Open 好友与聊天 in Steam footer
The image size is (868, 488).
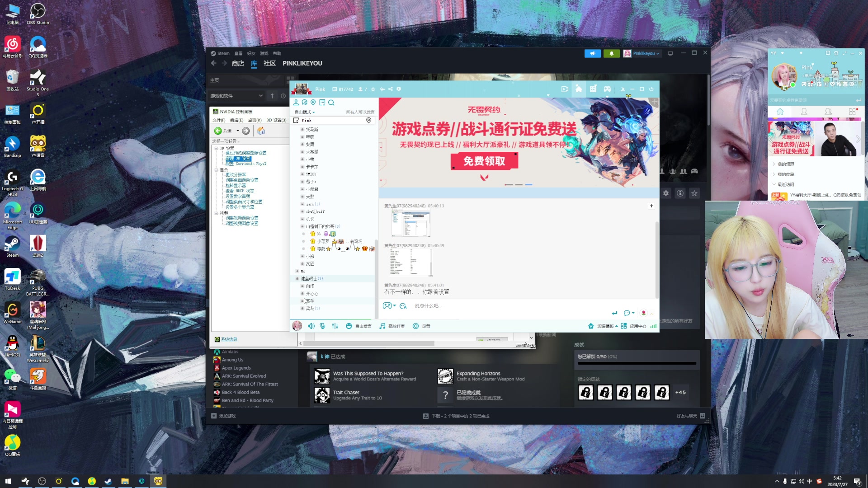(691, 416)
